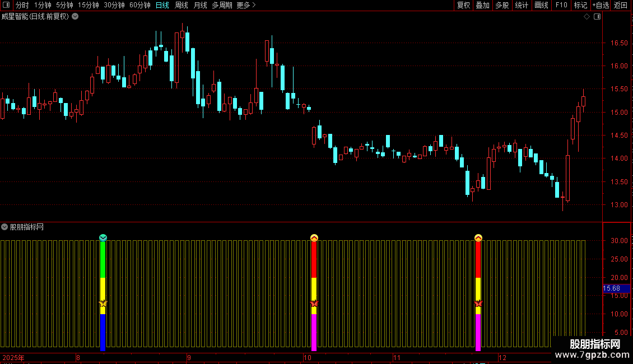Click the 30.00 indicator axis label
Image resolution: width=633 pixels, height=364 pixels.
pos(619,240)
